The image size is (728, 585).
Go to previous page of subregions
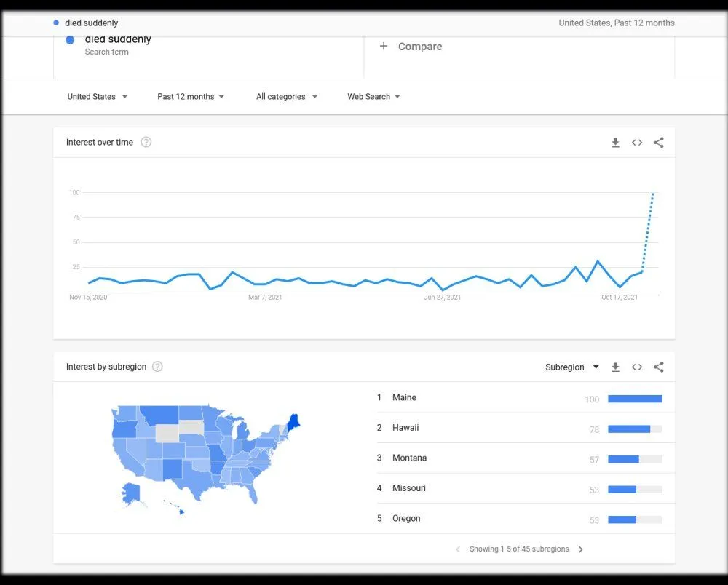pos(458,549)
